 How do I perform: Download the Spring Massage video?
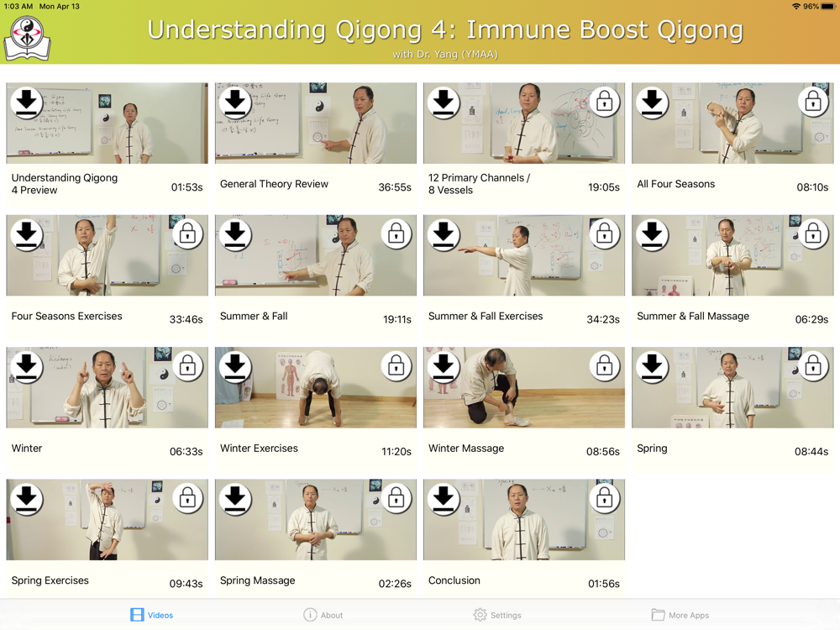[234, 499]
